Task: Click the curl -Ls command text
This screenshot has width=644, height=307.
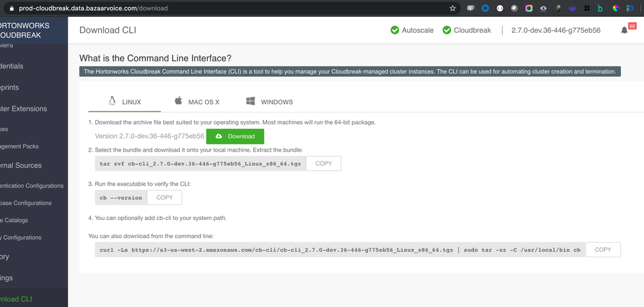Action: pos(340,250)
